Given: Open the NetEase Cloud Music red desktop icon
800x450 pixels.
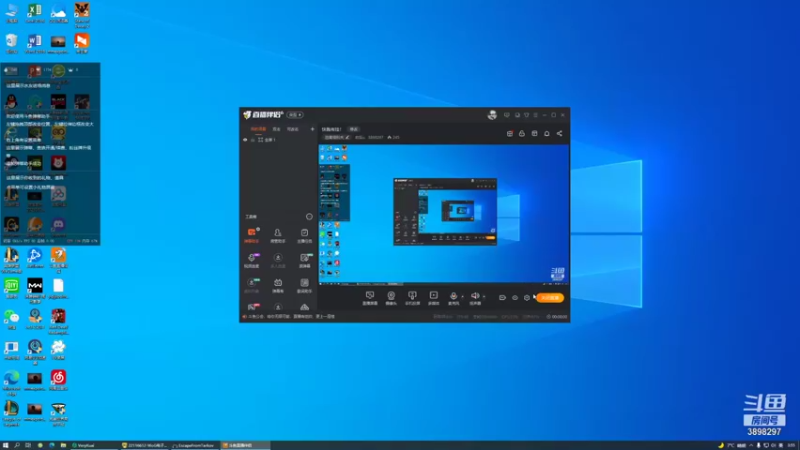Looking at the screenshot, I should (58, 381).
